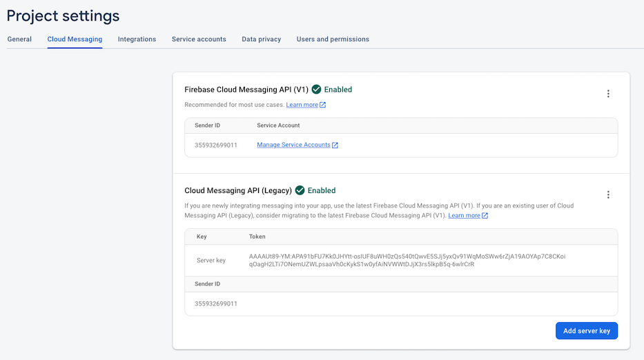Switch to the General tab
This screenshot has height=360, width=644.
pyautogui.click(x=19, y=39)
